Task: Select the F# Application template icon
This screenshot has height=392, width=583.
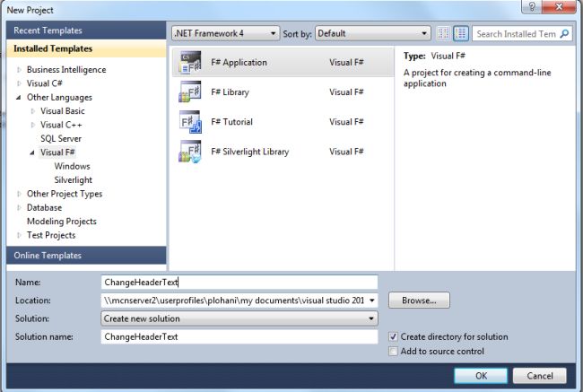Action: tap(190, 62)
